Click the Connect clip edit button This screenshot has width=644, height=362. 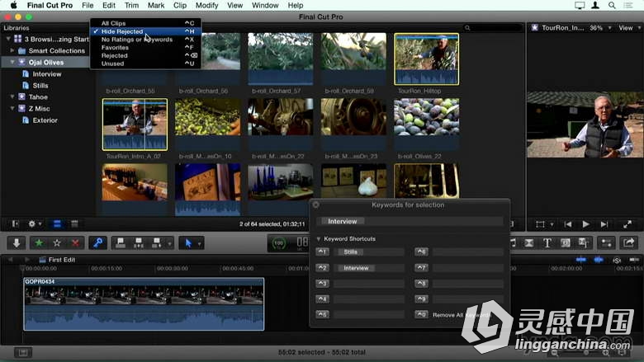click(x=121, y=243)
